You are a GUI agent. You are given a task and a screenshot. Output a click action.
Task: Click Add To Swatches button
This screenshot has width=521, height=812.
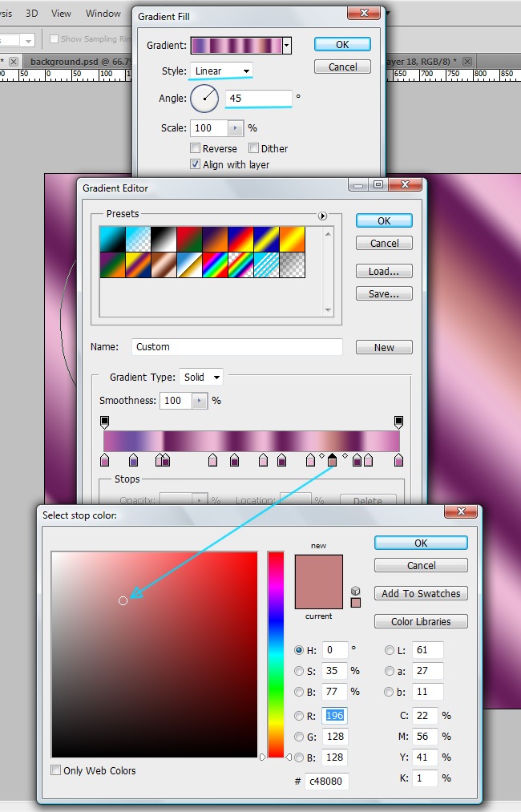tap(421, 593)
